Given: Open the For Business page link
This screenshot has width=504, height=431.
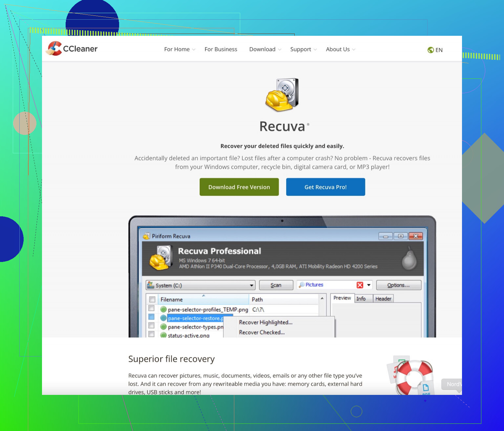Looking at the screenshot, I should [221, 49].
